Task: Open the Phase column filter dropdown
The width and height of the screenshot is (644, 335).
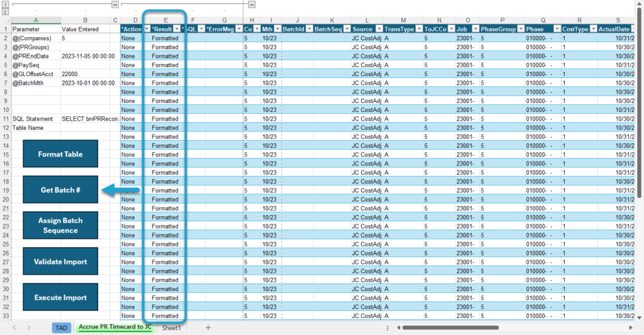Action: 557,29
